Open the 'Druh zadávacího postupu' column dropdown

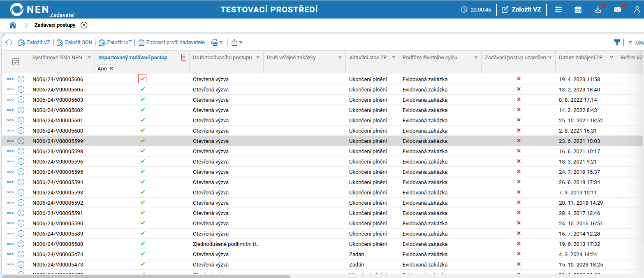[x=258, y=58]
